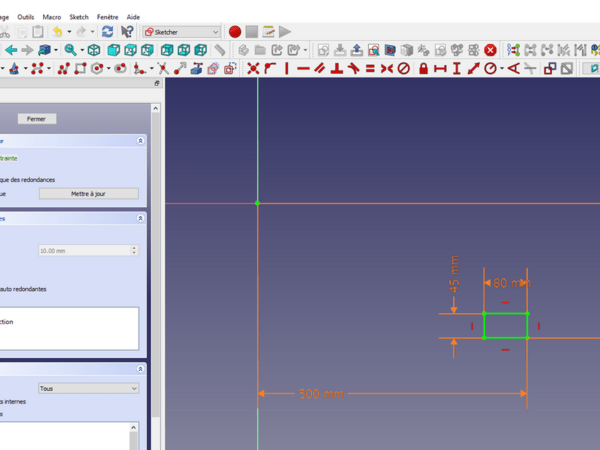The height and width of the screenshot is (450, 600).
Task: Open the Sketcher workbench dropdown
Action: 181,32
